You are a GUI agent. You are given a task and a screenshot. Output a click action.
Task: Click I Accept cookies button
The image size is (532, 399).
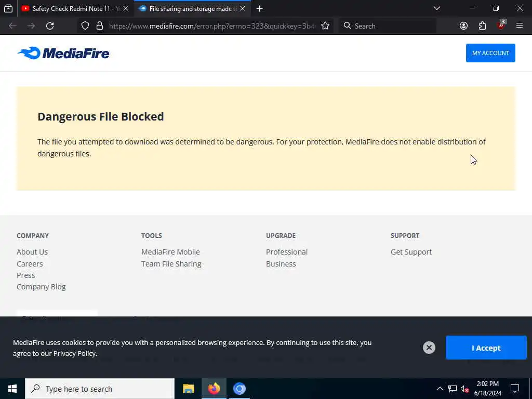point(486,348)
